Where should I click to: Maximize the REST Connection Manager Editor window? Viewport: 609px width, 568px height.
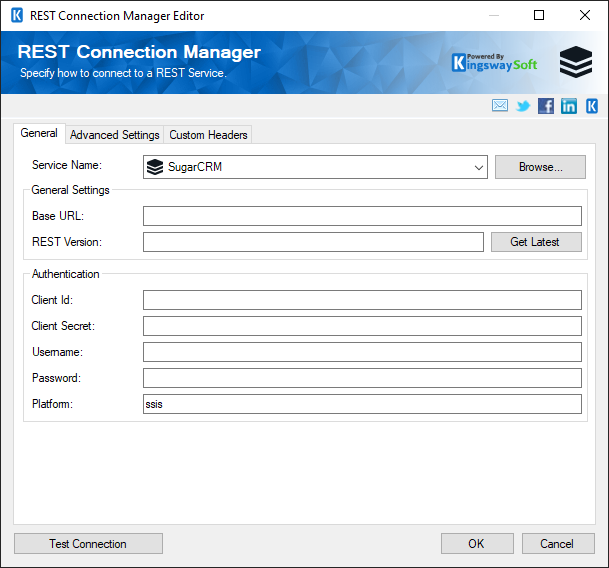tap(539, 15)
